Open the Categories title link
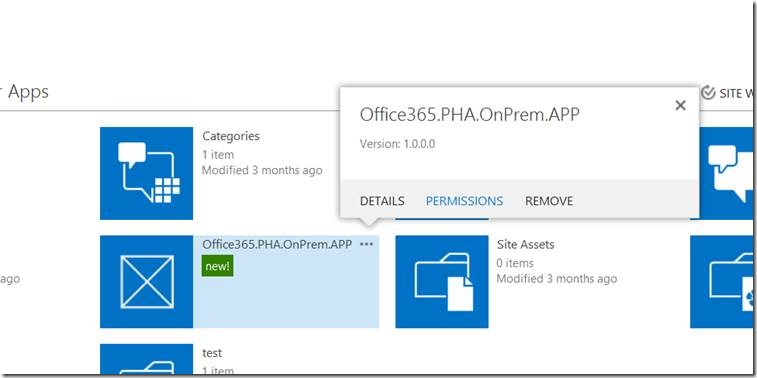Image resolution: width=757 pixels, height=378 pixels. tap(231, 136)
